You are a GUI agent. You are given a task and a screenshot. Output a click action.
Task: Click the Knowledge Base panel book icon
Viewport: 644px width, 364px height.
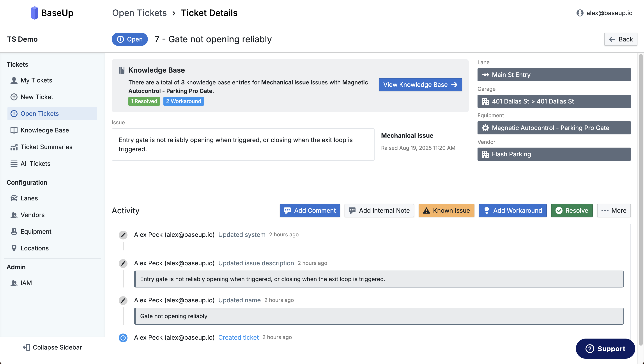tap(122, 70)
